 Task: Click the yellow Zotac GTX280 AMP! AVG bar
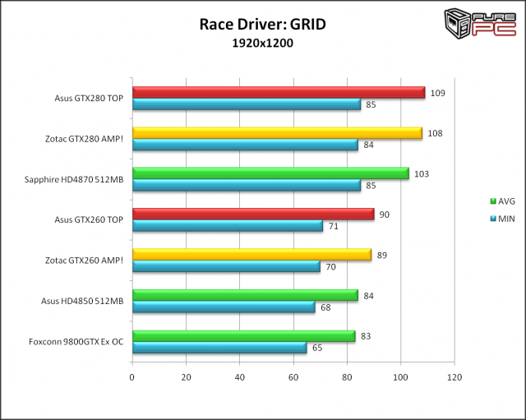(x=278, y=133)
